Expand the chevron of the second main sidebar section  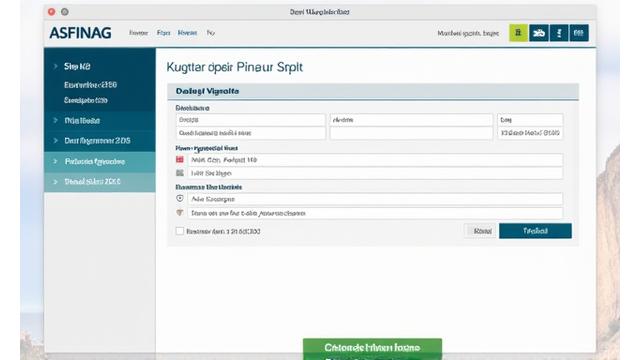pyautogui.click(x=56, y=120)
